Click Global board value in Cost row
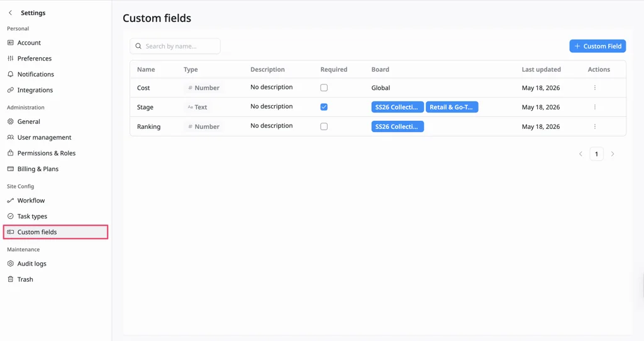Screen dimensions: 644x341 [380, 88]
